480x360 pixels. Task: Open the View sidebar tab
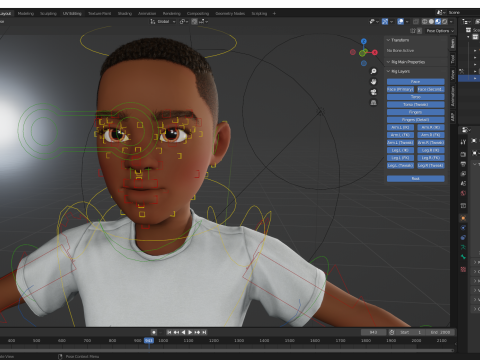point(453,74)
